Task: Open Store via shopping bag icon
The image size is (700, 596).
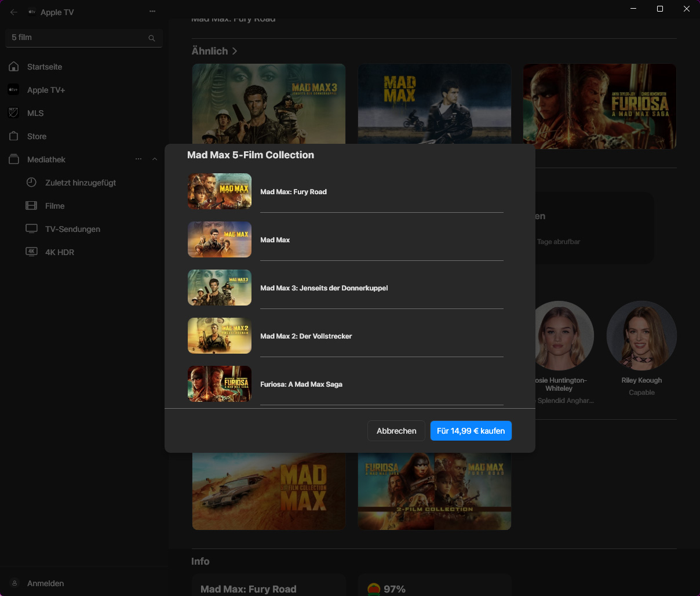Action: click(x=14, y=136)
